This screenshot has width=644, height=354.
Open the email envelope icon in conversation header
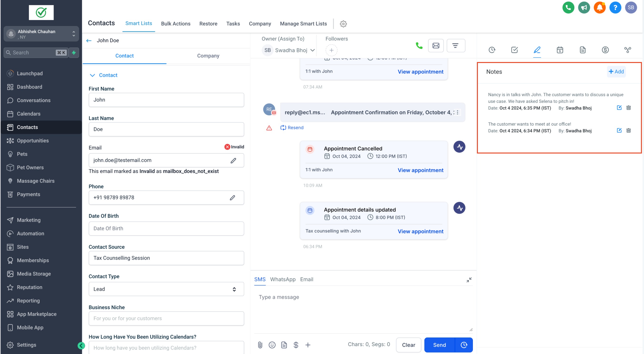tap(436, 46)
